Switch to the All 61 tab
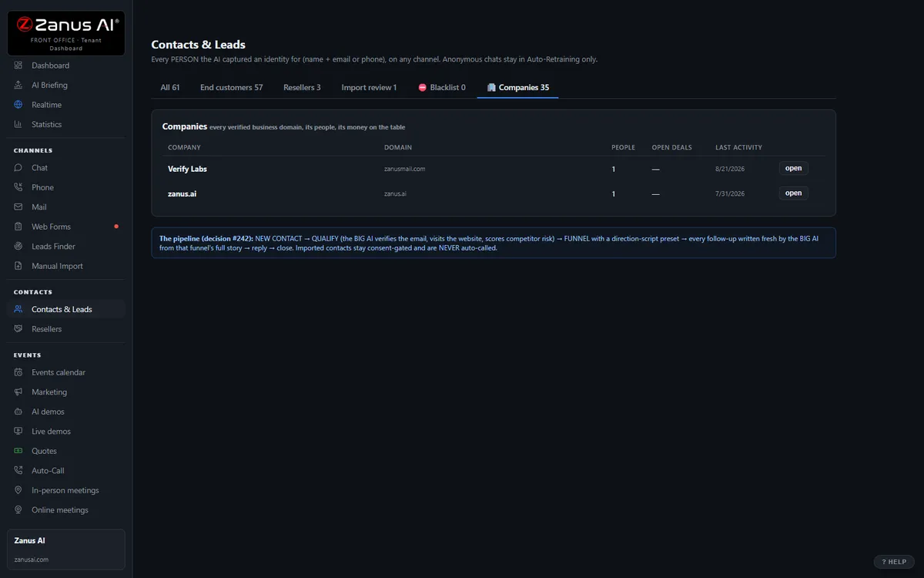924x578 pixels. click(x=170, y=87)
